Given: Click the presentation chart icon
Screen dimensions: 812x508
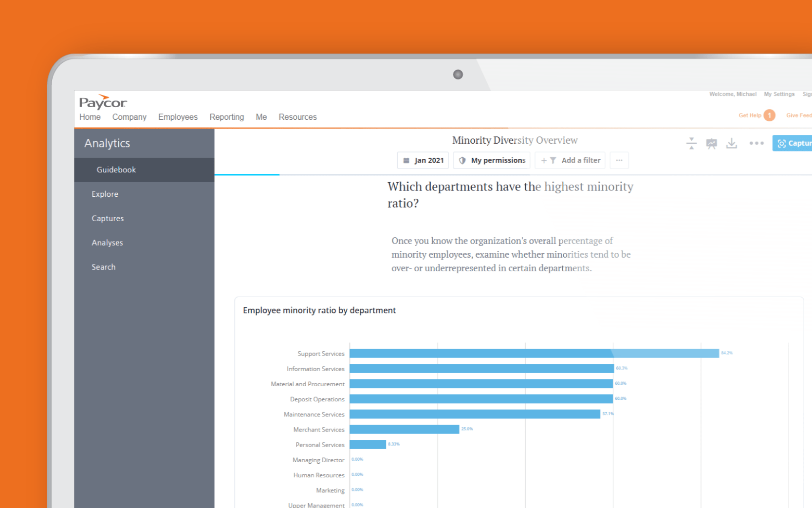Looking at the screenshot, I should [x=712, y=143].
